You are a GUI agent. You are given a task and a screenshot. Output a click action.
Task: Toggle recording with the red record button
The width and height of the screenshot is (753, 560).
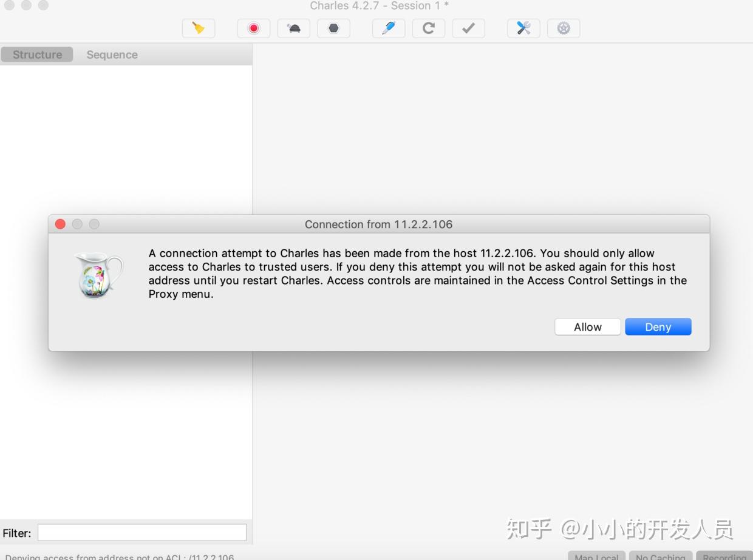point(254,28)
